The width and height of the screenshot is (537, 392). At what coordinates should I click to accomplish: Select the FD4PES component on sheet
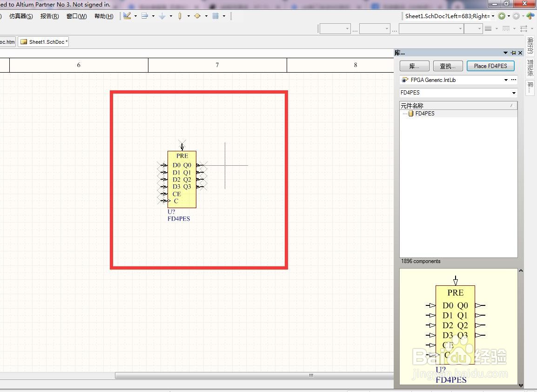click(182, 179)
